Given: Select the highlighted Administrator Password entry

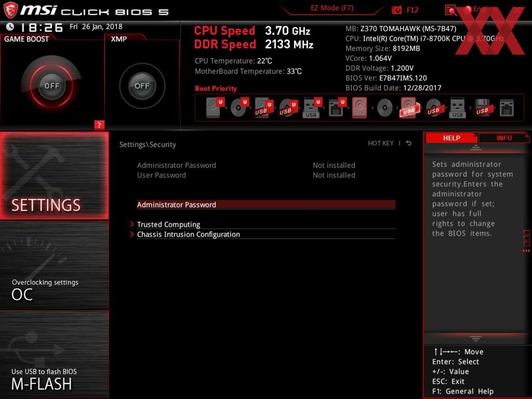Looking at the screenshot, I should [266, 205].
